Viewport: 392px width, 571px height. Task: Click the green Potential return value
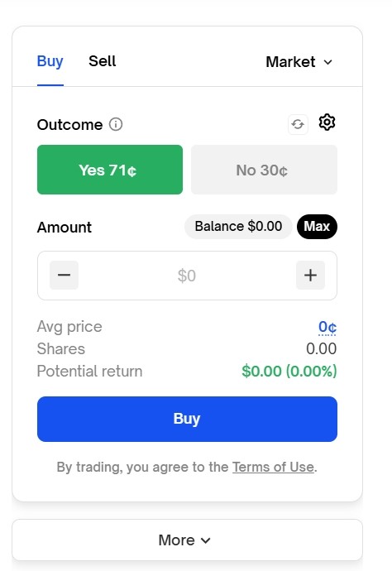point(289,371)
